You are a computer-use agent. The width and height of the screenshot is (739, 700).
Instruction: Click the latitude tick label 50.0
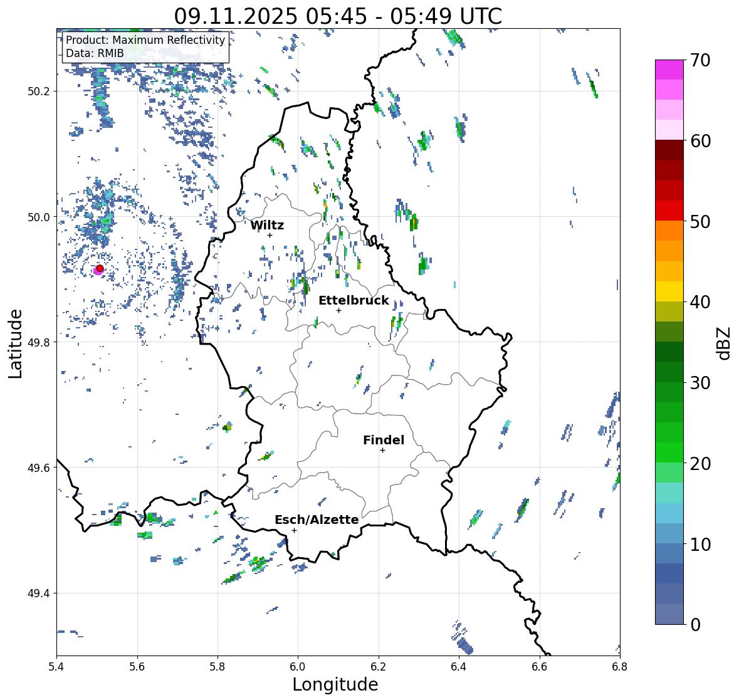pos(39,217)
